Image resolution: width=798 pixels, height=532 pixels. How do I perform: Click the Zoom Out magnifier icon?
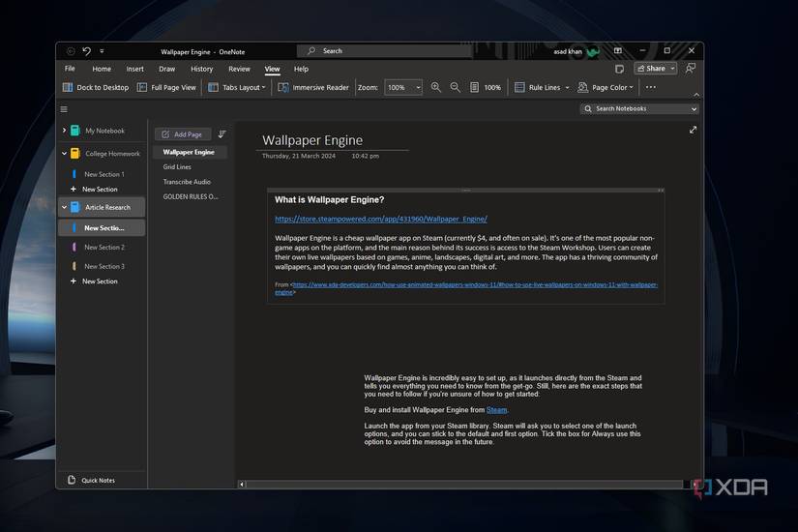tap(455, 87)
